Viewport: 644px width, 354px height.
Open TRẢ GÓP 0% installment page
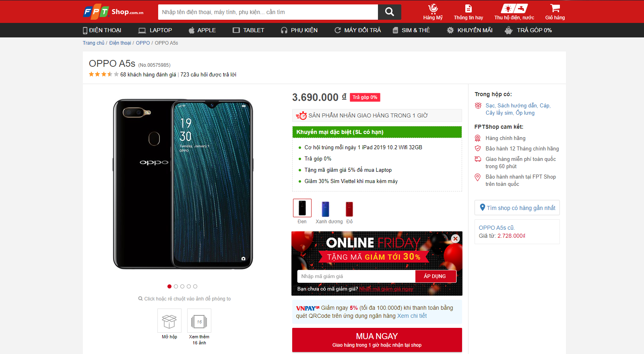528,30
